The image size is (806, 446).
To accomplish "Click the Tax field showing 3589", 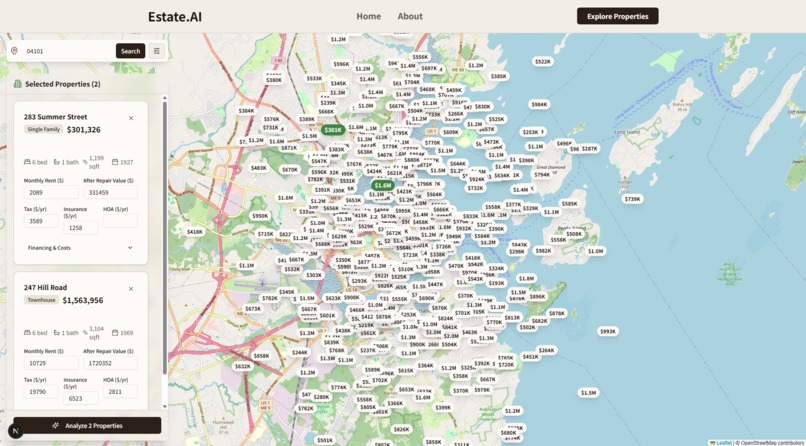I will click(41, 221).
